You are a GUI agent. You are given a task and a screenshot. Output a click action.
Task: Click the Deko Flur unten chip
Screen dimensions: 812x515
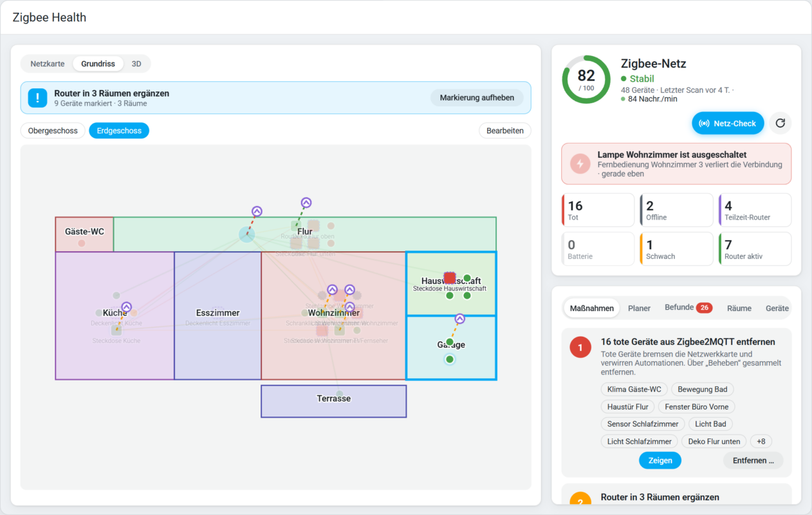point(714,442)
